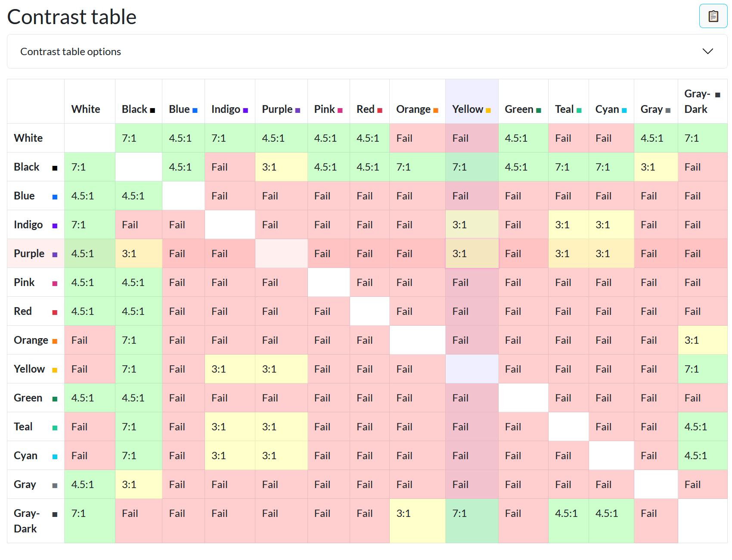
Task: Click the White row, Gray-Dark column 7:1 cell
Action: click(703, 138)
